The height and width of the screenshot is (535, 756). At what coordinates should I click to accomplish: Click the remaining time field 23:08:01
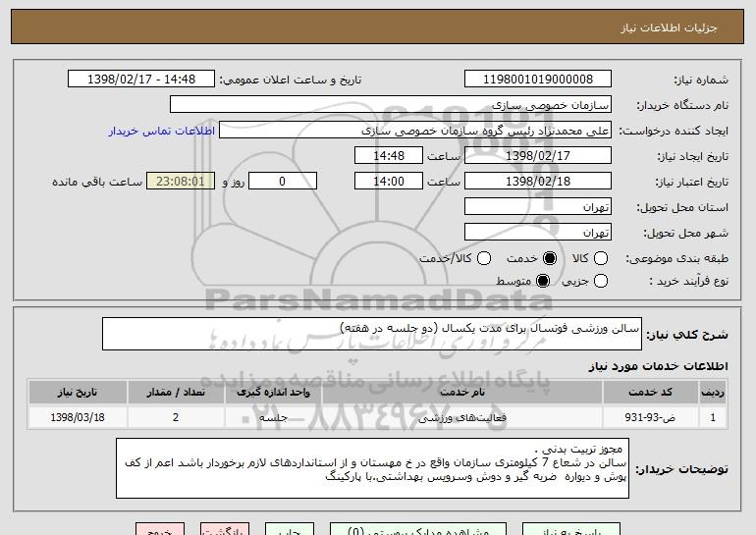coord(181,182)
